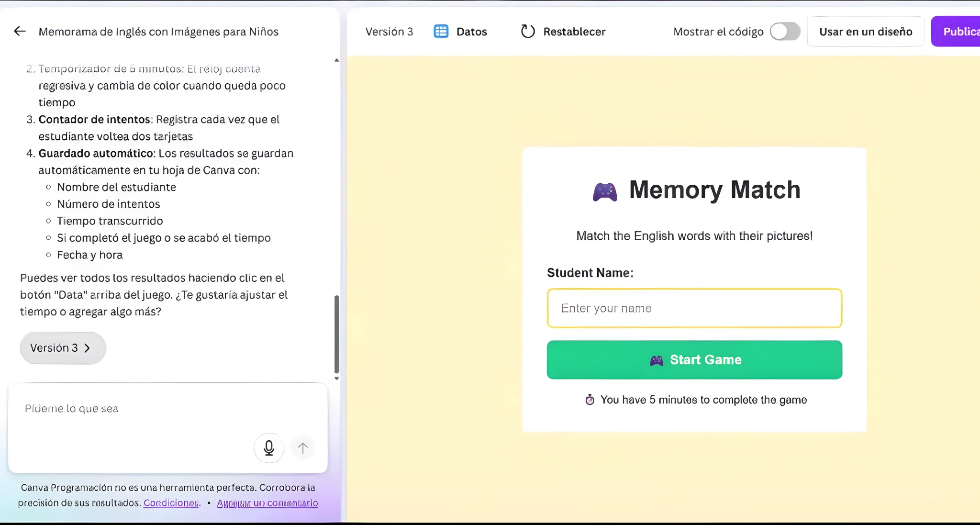Click the stopwatch icon below Start Game
Viewport: 980px width, 525px height.
(x=590, y=400)
